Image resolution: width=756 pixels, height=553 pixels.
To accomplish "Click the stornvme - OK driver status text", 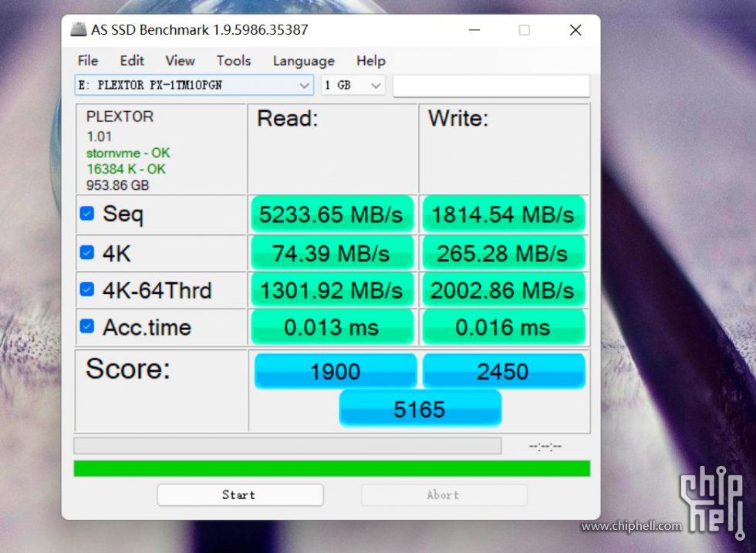I will 128,153.
